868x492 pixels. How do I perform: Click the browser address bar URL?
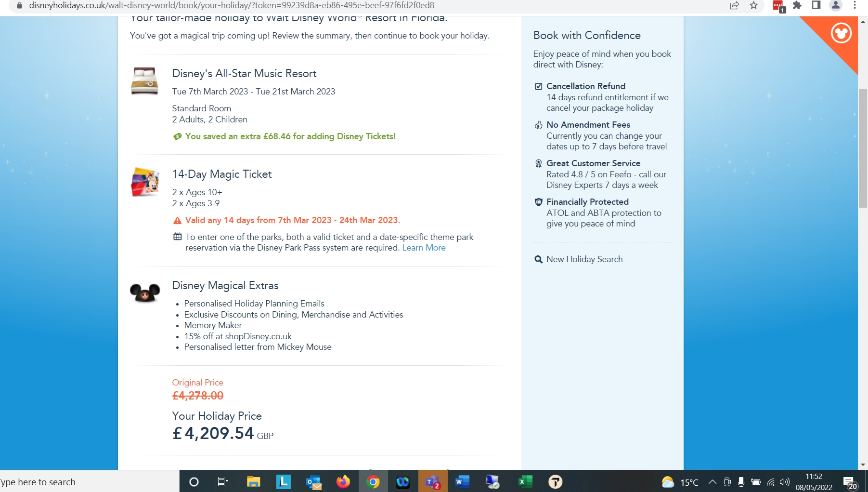point(232,5)
